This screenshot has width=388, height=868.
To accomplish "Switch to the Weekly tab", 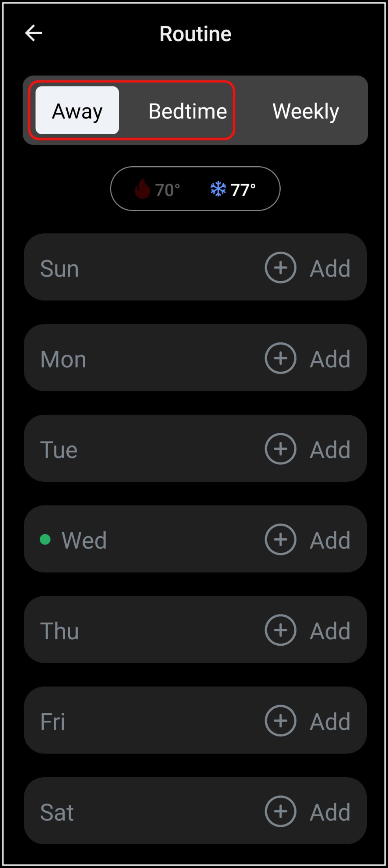I will point(306,111).
